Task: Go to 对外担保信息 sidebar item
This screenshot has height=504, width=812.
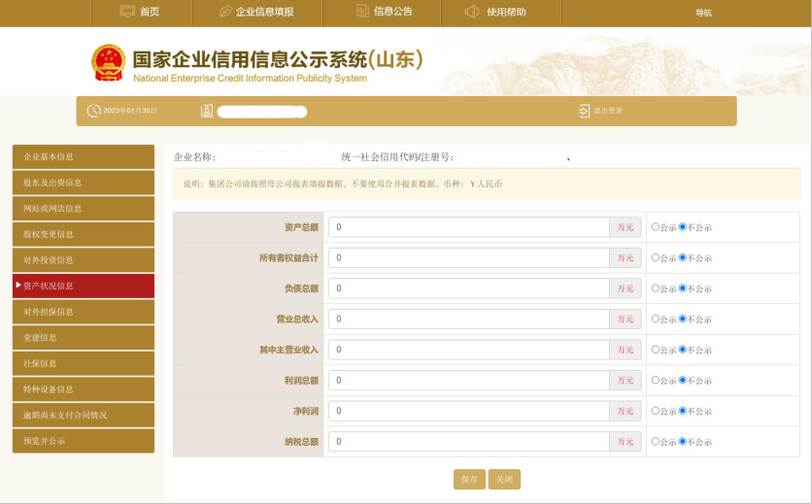Action: (84, 312)
